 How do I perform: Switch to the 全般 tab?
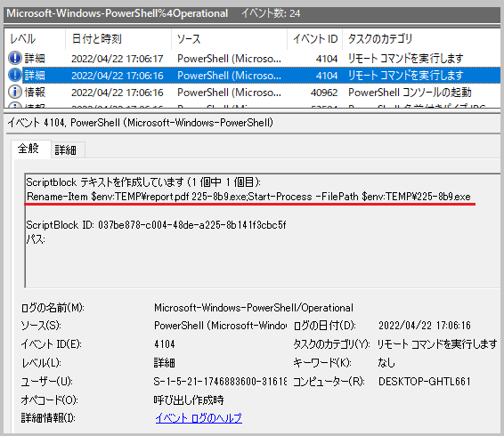tap(28, 149)
